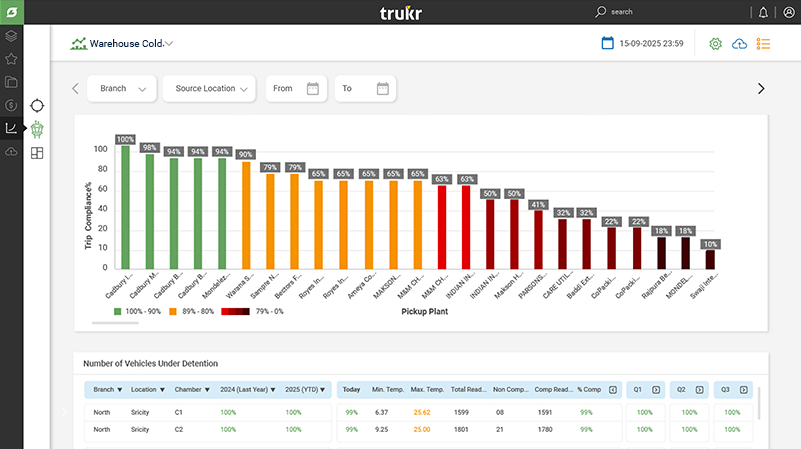Click the green 100% - 90% legend swatch
Viewport: 801px width, 449px height.
[x=117, y=312]
